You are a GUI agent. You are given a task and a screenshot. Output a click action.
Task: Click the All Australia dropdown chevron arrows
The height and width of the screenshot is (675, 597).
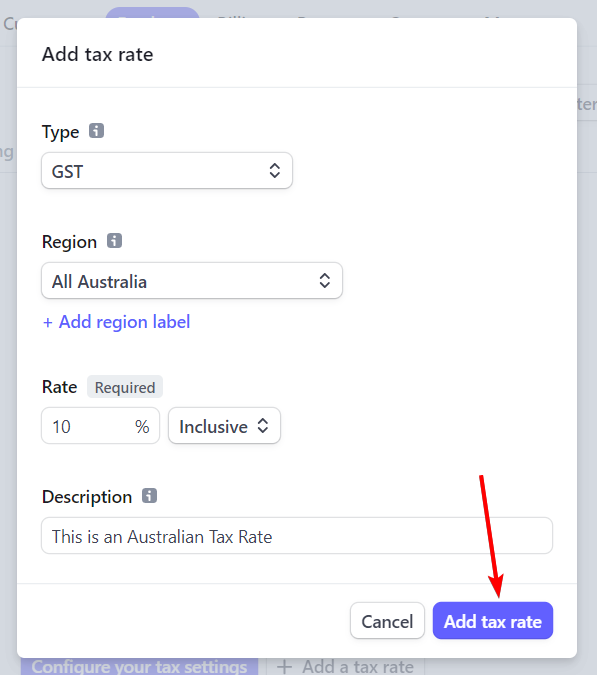pos(325,281)
